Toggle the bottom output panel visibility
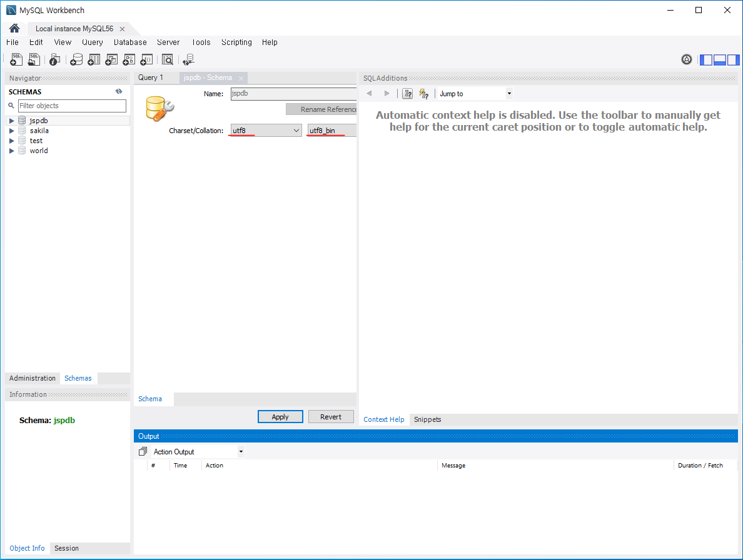Screen dimensions: 743x560 (720, 59)
